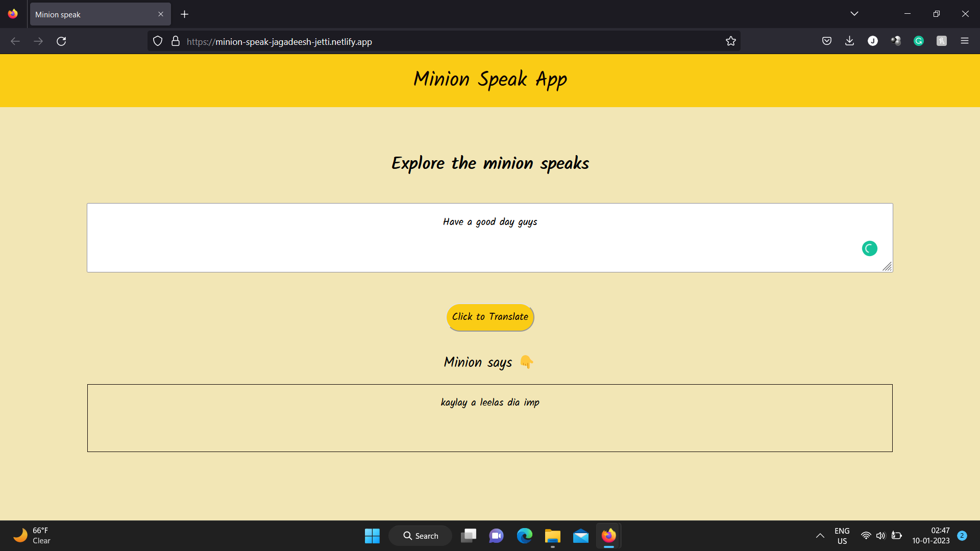Open the Firefox application menu

click(965, 41)
